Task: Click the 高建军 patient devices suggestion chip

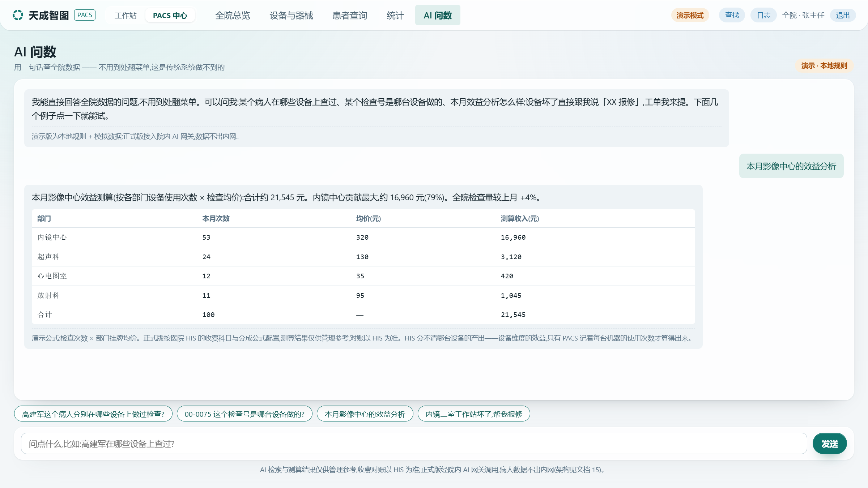Action: click(93, 414)
